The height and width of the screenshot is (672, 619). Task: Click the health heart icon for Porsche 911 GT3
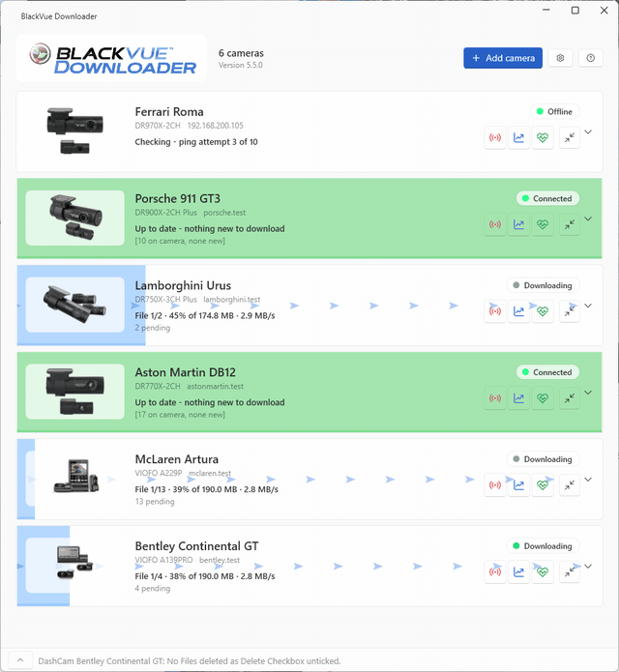(x=543, y=224)
